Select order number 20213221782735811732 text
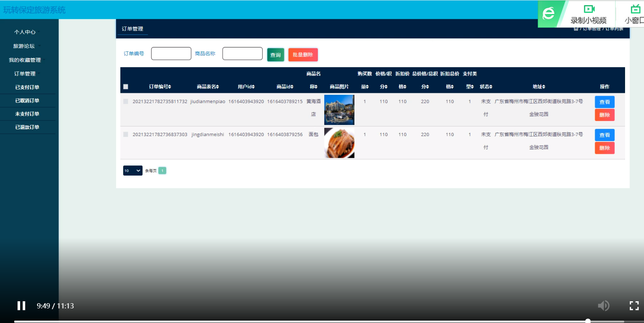The height and width of the screenshot is (323, 644). pos(160,102)
